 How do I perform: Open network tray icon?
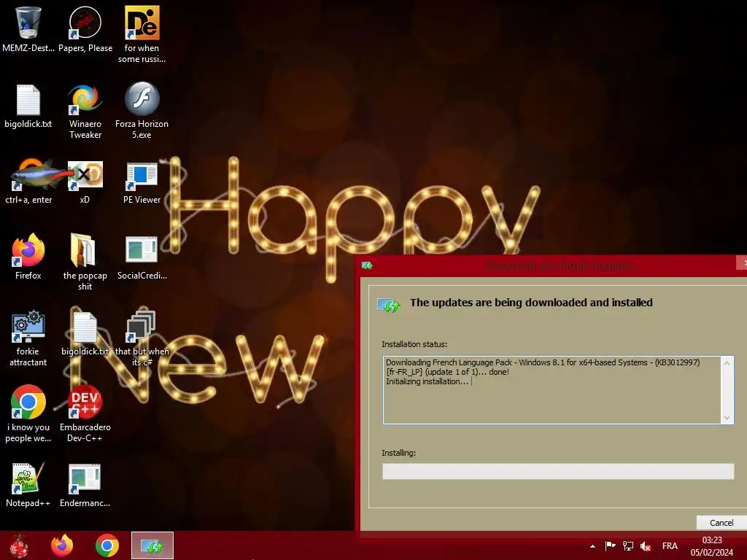[628, 546]
